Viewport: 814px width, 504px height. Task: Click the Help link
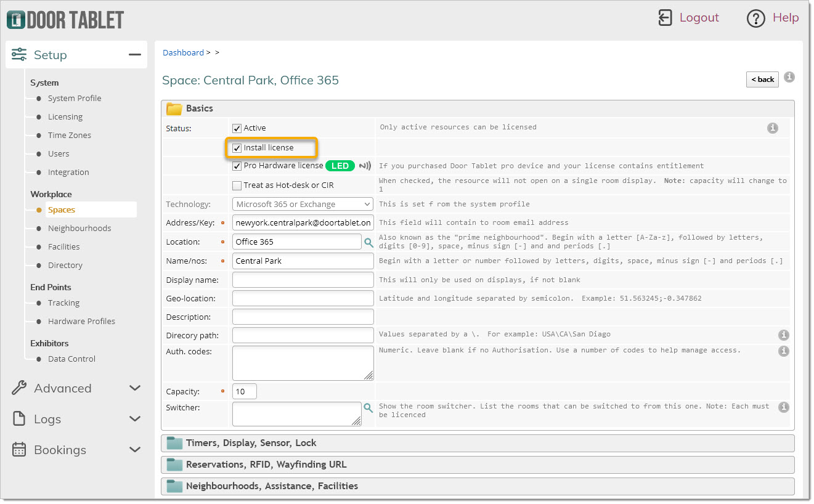tap(786, 18)
